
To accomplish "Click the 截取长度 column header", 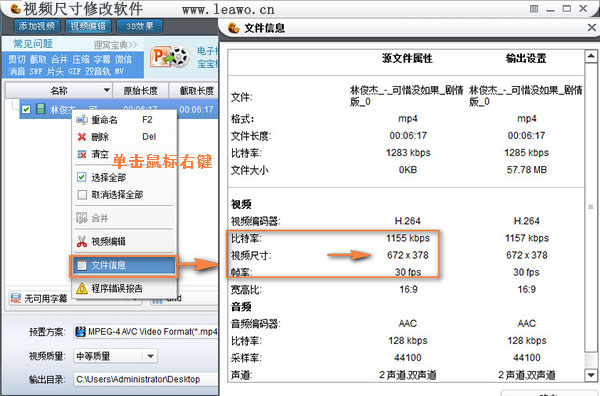I will pyautogui.click(x=197, y=91).
